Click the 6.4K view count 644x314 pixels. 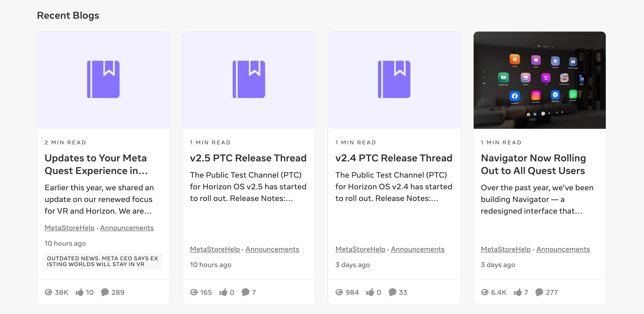pyautogui.click(x=498, y=292)
